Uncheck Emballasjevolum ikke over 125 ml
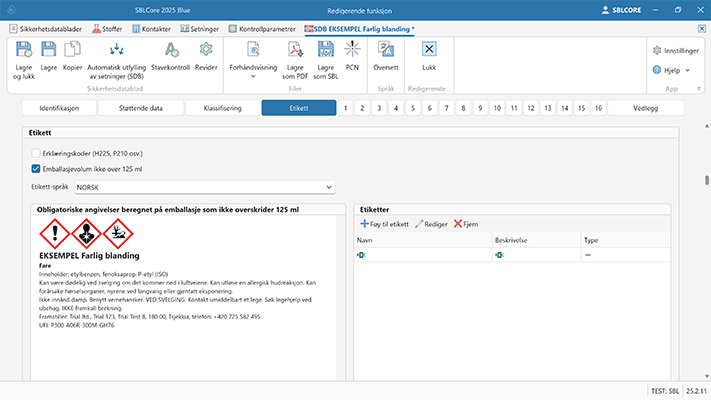Viewport: 711px width, 400px height. tap(36, 169)
